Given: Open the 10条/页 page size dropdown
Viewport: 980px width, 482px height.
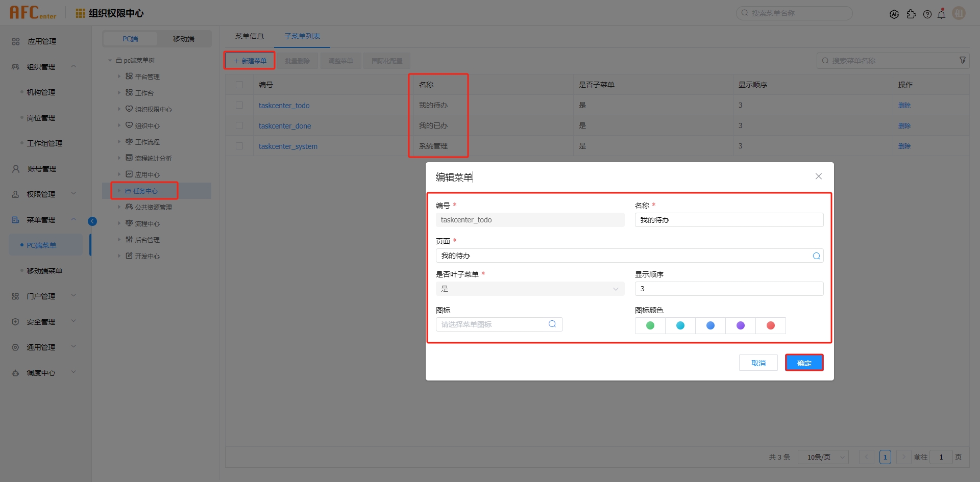Looking at the screenshot, I should 823,457.
